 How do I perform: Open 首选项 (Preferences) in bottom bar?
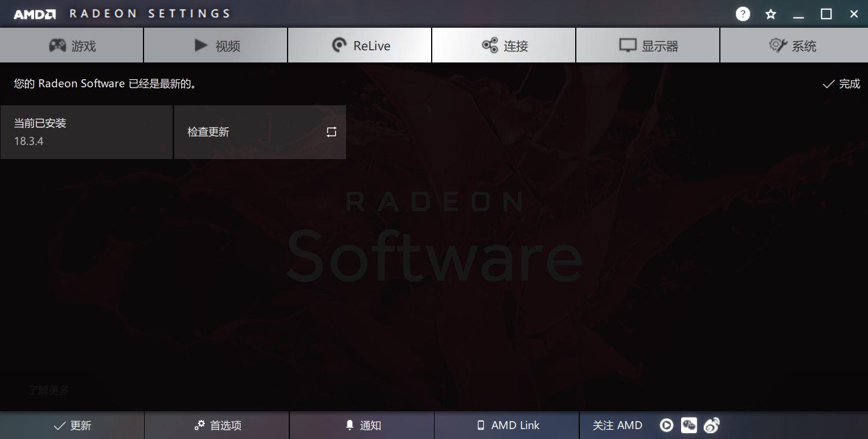click(x=217, y=425)
